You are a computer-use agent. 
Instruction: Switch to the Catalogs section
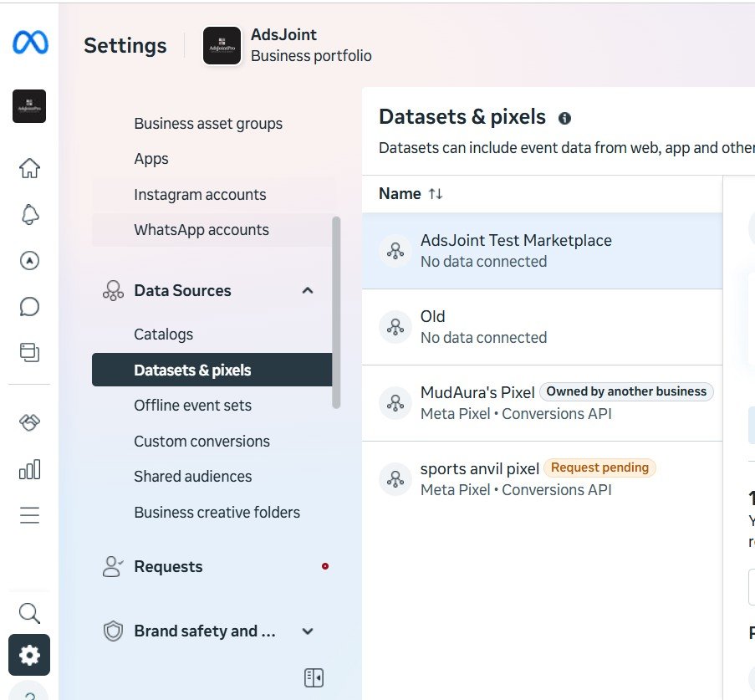(163, 334)
